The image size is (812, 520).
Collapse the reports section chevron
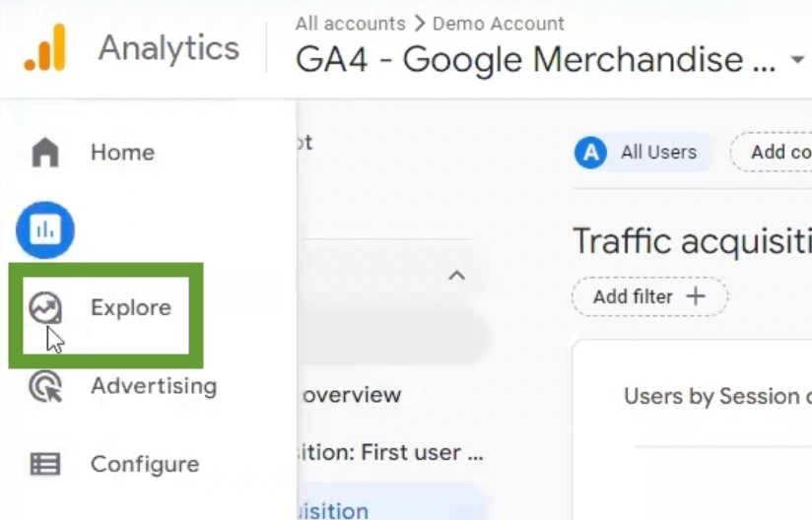pos(456,277)
